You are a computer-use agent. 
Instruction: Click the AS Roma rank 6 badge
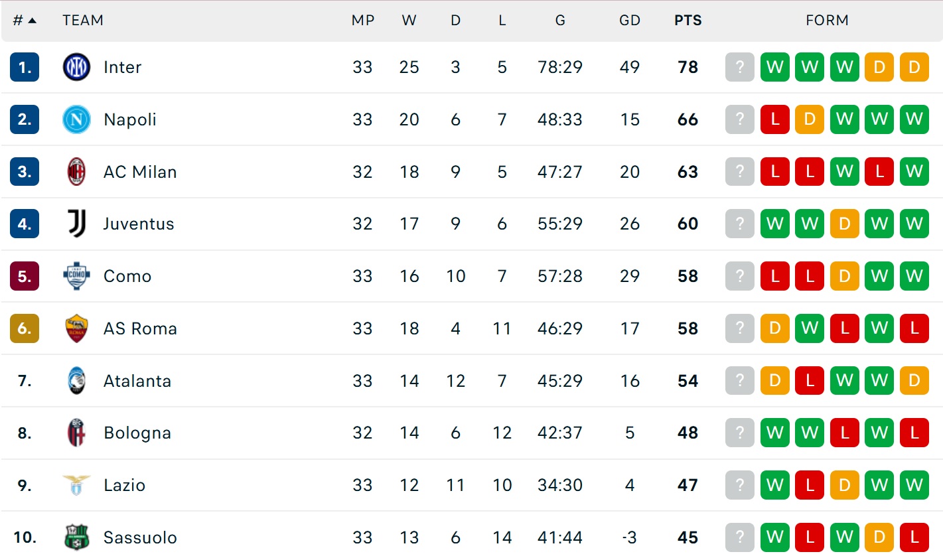25,328
